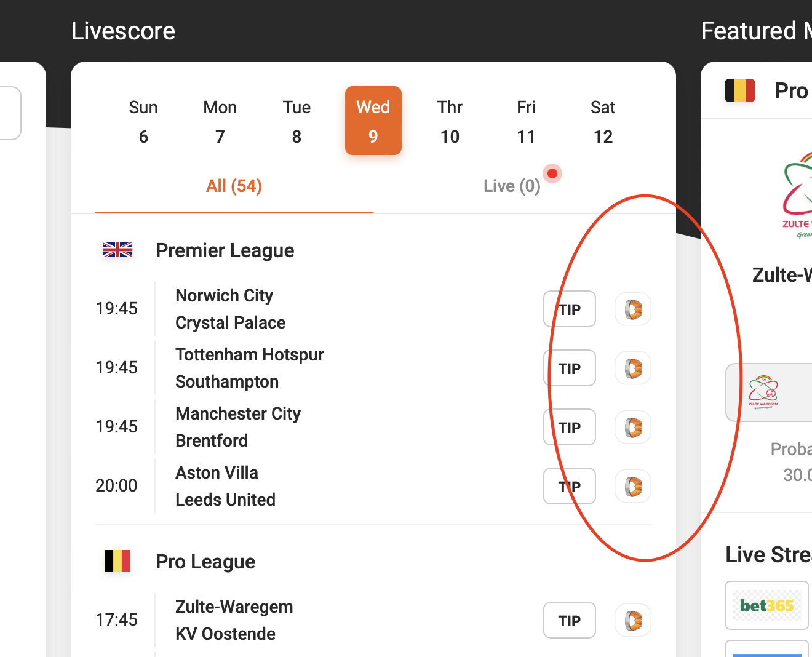Image resolution: width=812 pixels, height=657 pixels.
Task: Click the Belgium flag in the Featured Match header
Action: (740, 90)
